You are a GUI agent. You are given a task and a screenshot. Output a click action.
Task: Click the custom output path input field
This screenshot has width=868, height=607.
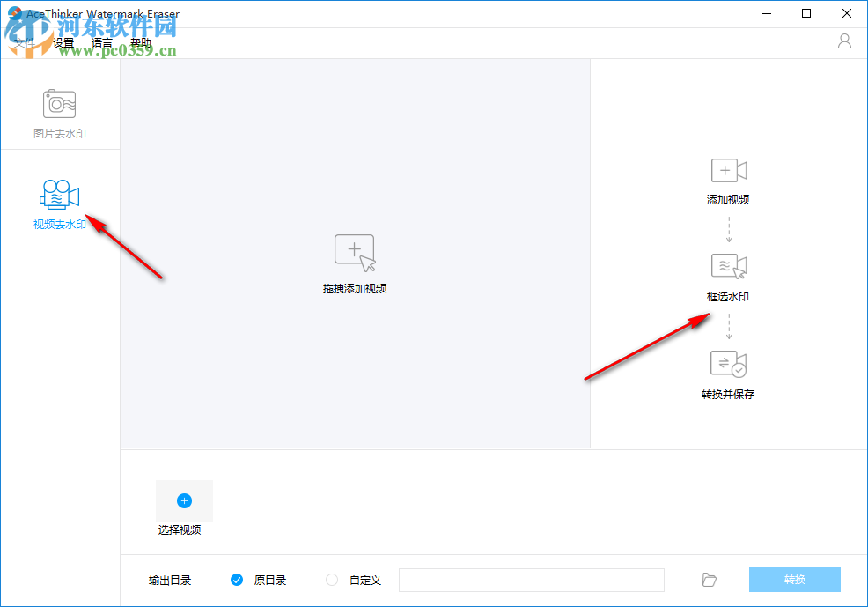[x=531, y=580]
